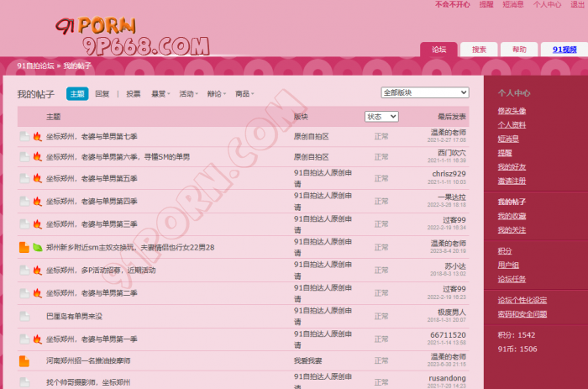Click the flame icon in the first thread row
The height and width of the screenshot is (389, 588).
click(37, 135)
